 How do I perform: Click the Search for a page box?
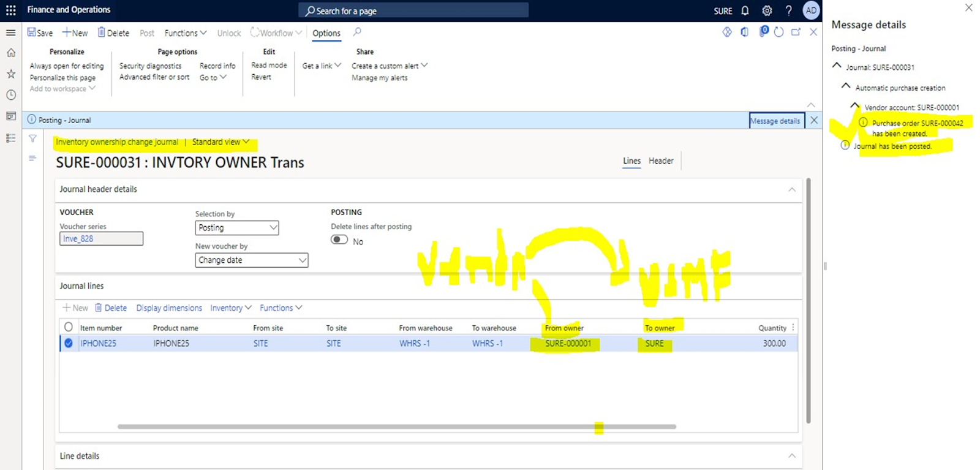[x=413, y=10]
